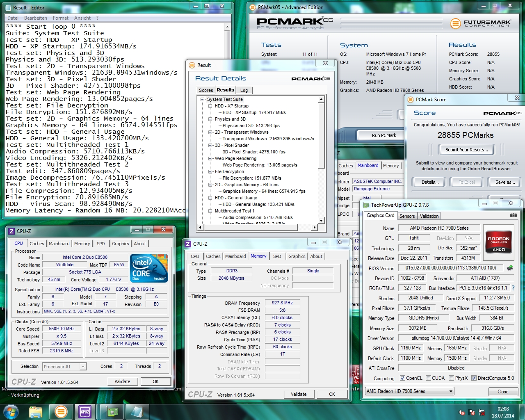Collapse the Physics and 3D node

tap(210, 119)
